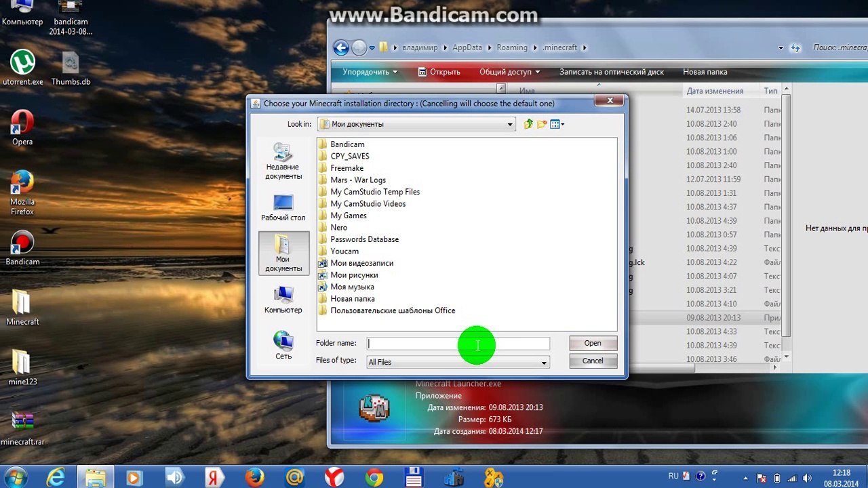868x488 pixels.
Task: Launch Internet Explorer from taskbar
Action: pos(55,477)
